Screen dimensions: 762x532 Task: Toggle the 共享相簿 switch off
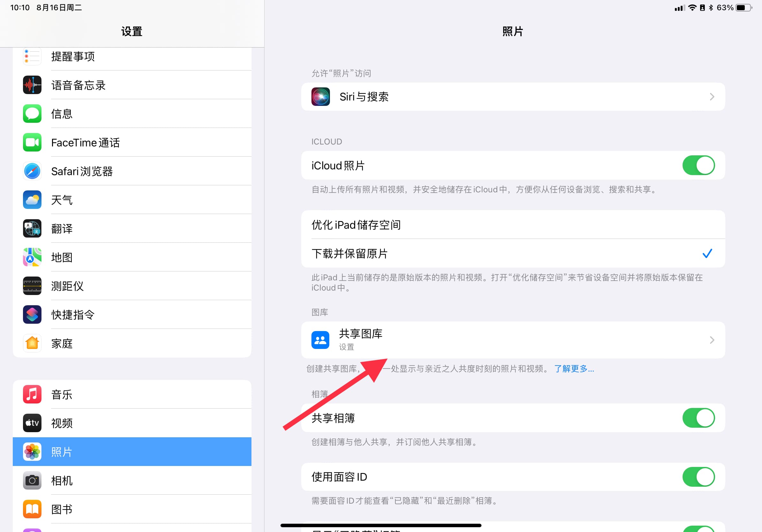pyautogui.click(x=698, y=418)
